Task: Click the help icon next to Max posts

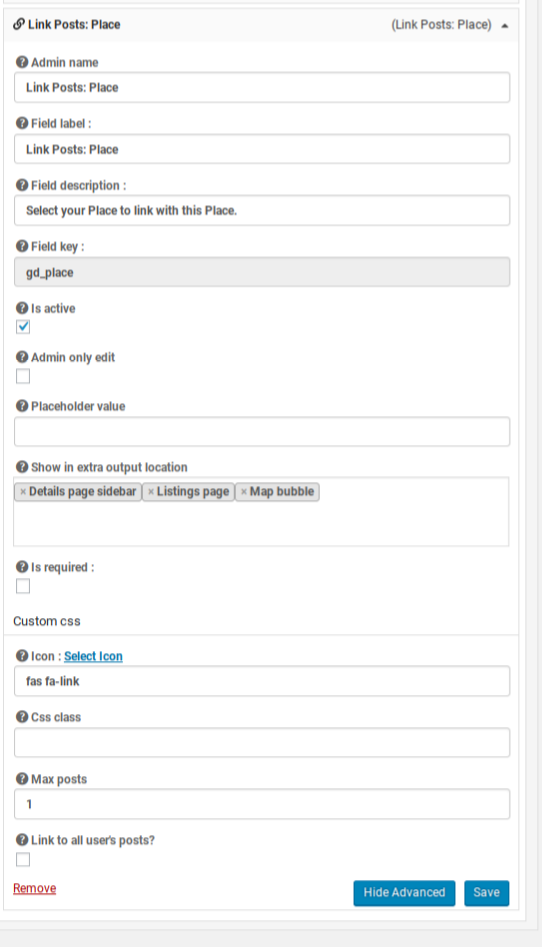Action: coord(22,778)
